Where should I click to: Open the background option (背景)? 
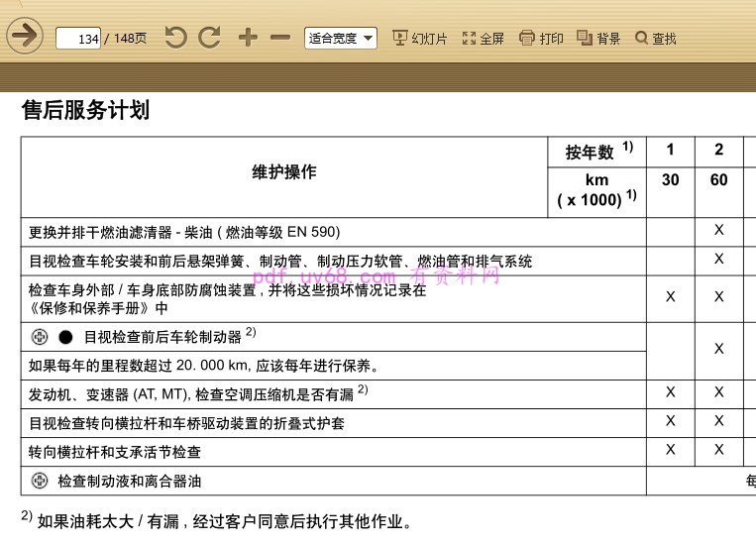click(598, 39)
